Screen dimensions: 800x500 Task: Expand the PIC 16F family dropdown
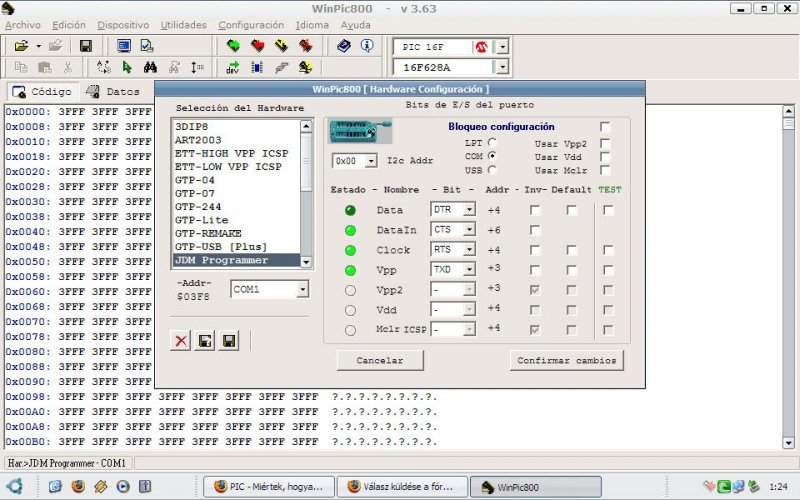coord(503,47)
